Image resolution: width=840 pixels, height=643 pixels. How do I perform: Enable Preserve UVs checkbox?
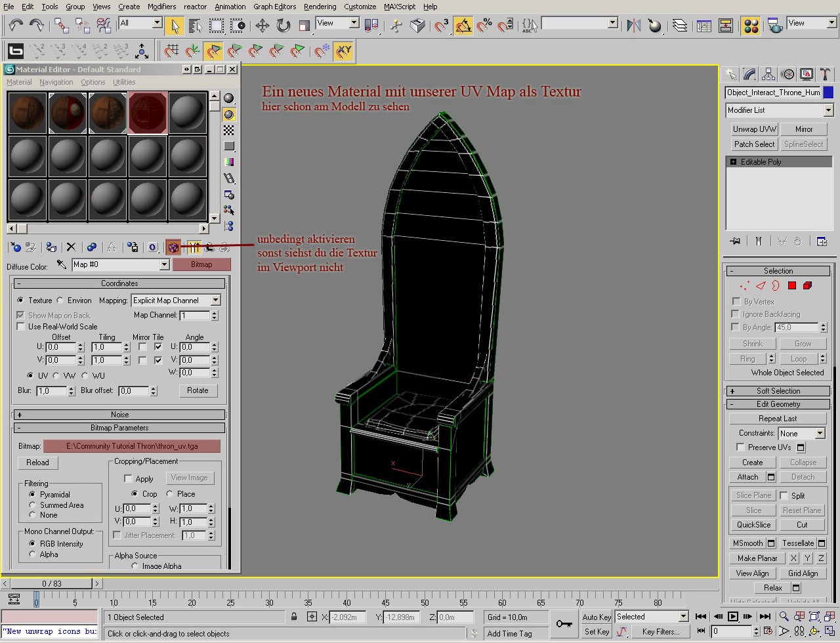coord(740,447)
